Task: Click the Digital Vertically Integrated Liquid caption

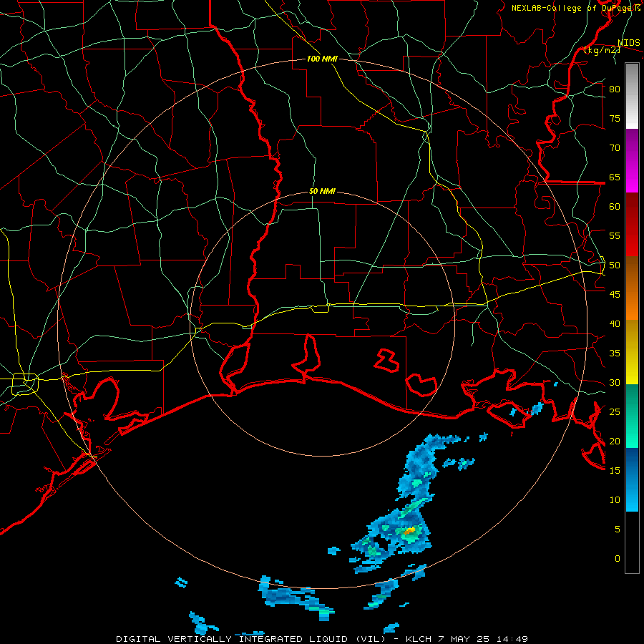Action: click(321, 639)
